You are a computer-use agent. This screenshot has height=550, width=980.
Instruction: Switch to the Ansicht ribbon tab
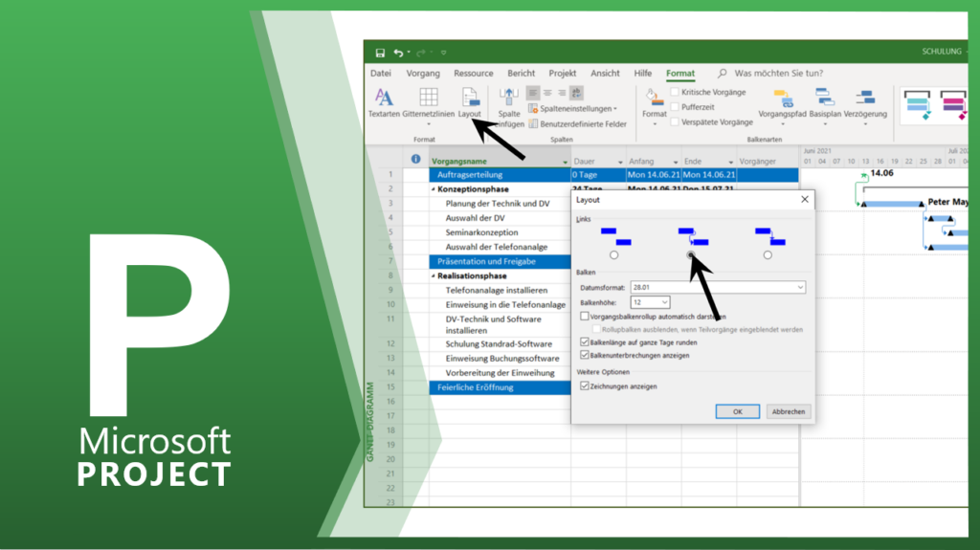pos(605,74)
